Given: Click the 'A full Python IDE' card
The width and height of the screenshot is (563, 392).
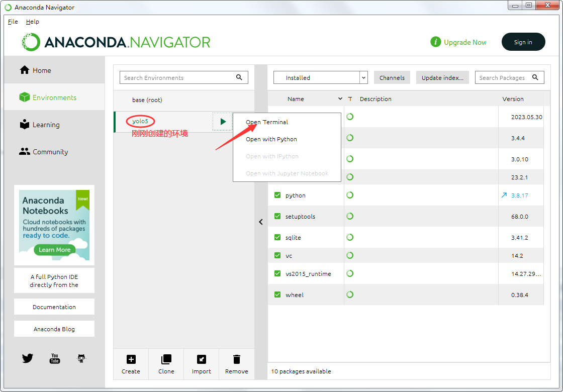Looking at the screenshot, I should click(x=54, y=281).
